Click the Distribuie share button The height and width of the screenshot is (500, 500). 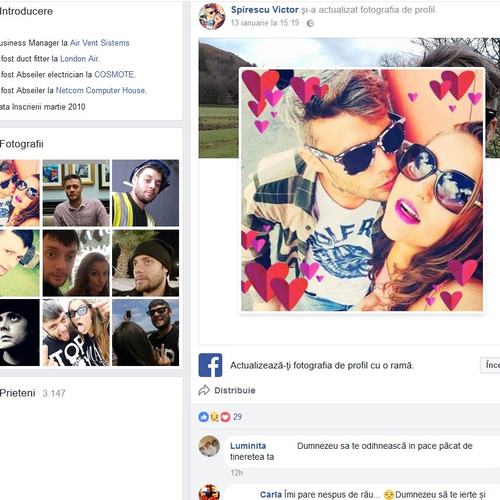(227, 390)
